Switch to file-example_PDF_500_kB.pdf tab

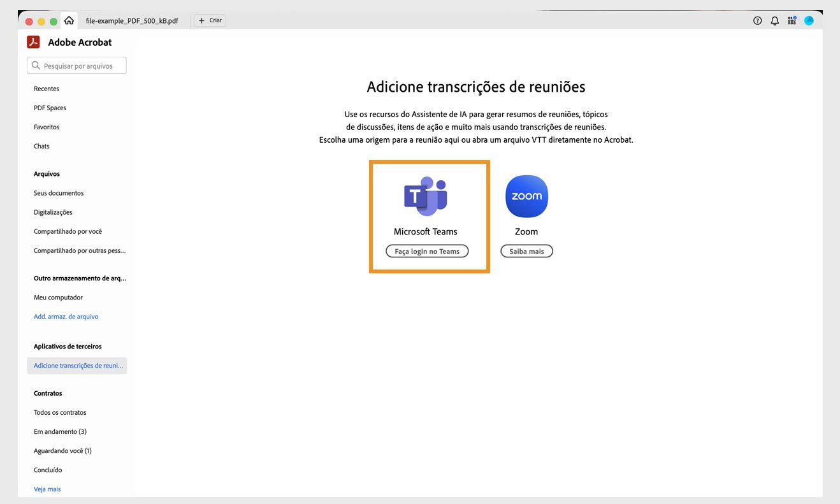point(132,20)
